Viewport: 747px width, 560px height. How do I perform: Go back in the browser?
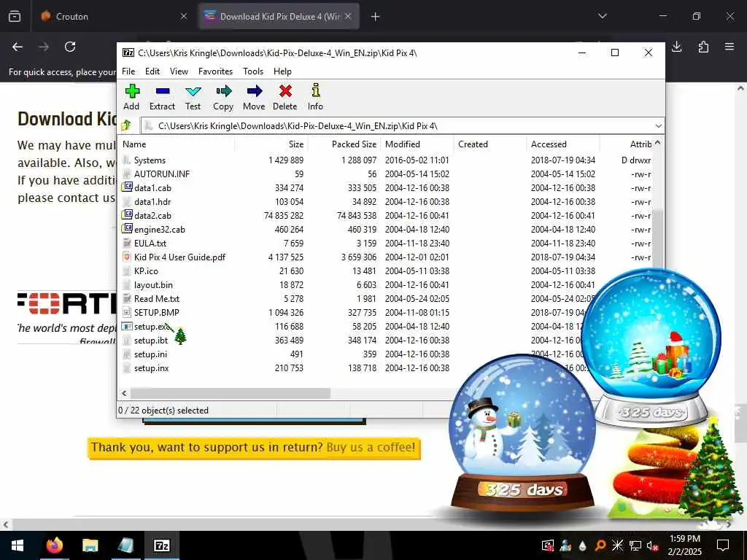pyautogui.click(x=18, y=47)
